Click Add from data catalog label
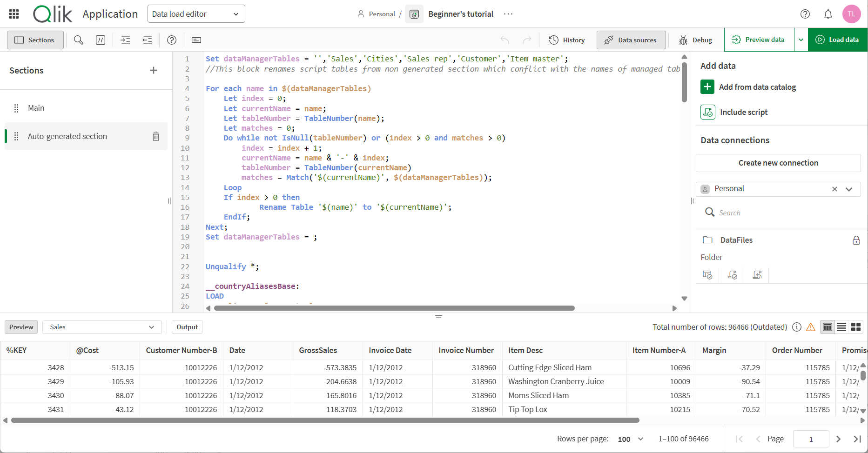 click(757, 87)
